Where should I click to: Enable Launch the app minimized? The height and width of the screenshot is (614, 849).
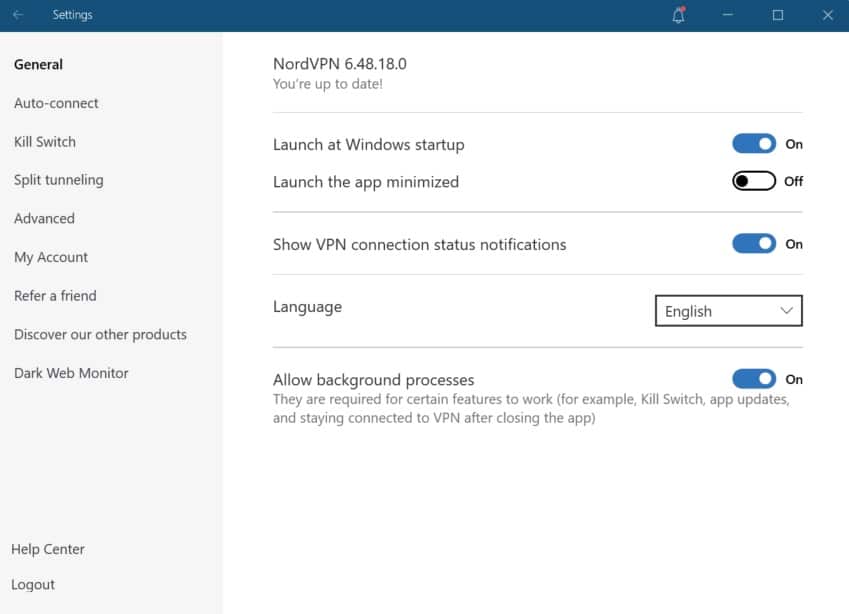click(x=754, y=181)
